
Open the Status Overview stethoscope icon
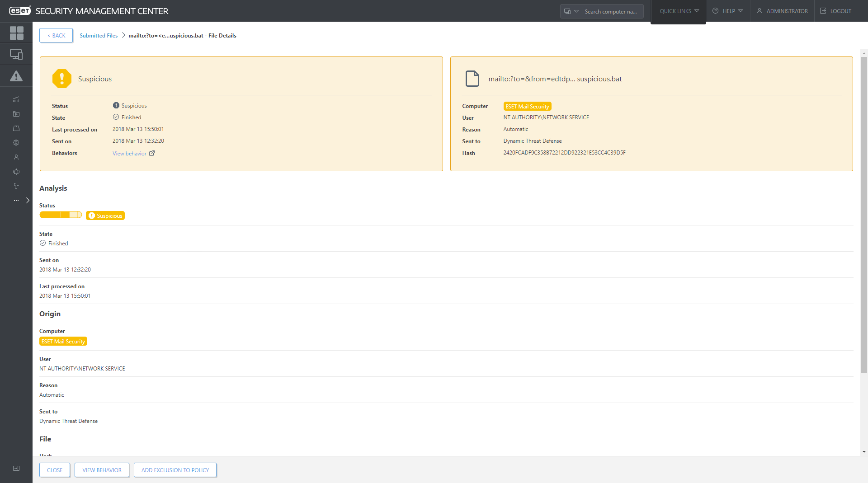(16, 186)
